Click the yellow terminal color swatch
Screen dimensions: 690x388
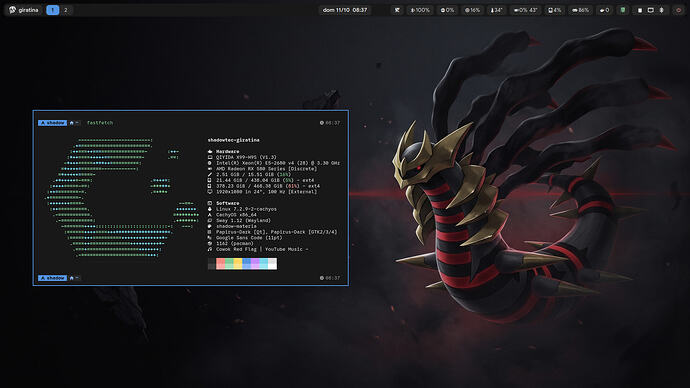point(238,264)
